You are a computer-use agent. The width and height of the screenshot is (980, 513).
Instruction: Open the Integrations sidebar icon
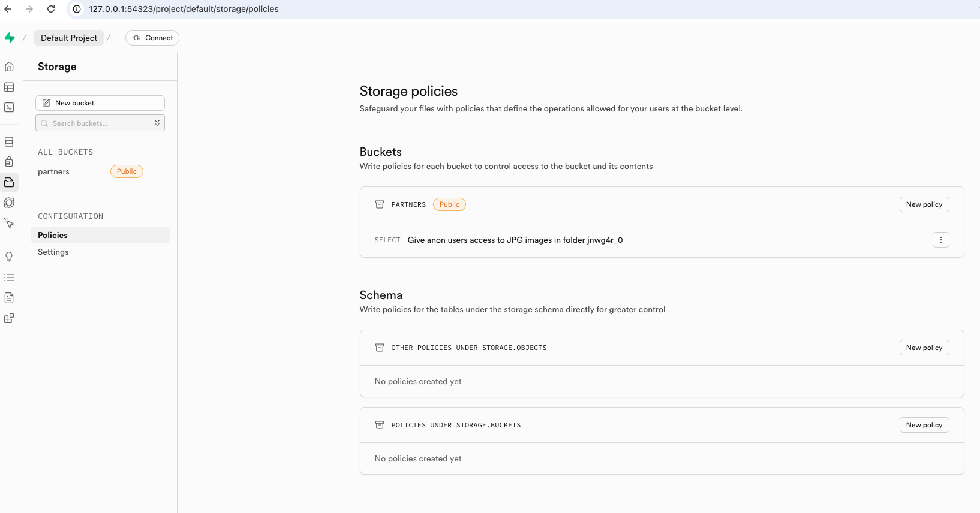tap(9, 318)
